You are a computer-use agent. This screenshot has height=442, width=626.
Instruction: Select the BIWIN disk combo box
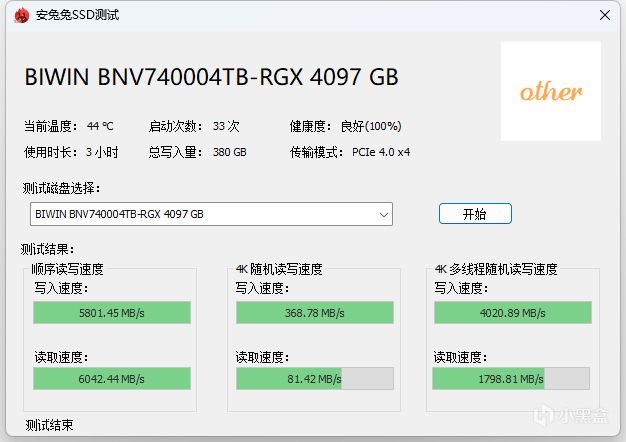pos(200,214)
